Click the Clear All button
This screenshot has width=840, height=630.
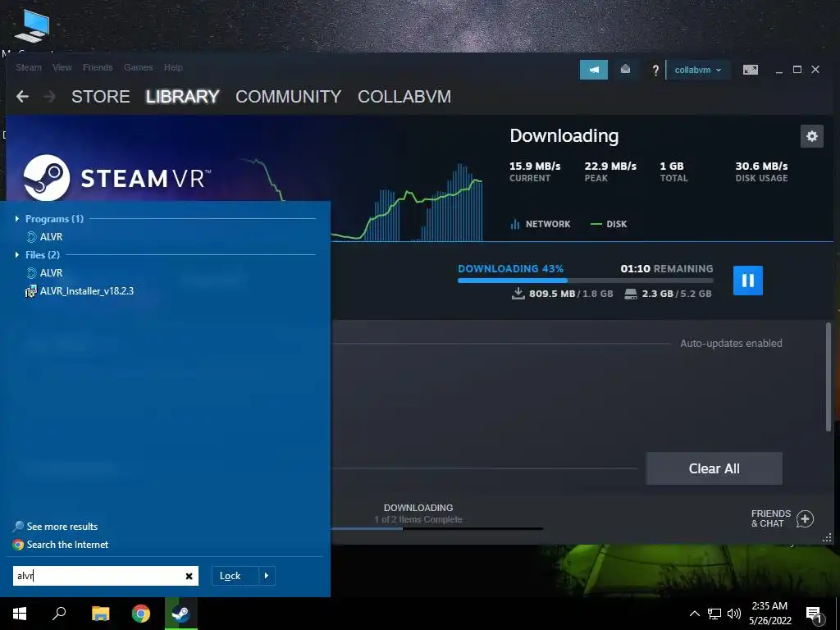tap(714, 468)
